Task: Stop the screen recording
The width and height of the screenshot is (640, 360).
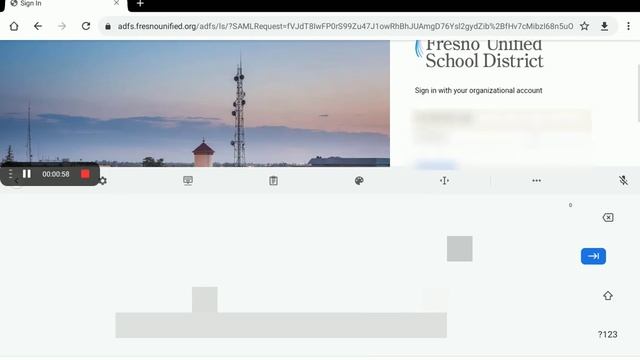Action: click(85, 174)
